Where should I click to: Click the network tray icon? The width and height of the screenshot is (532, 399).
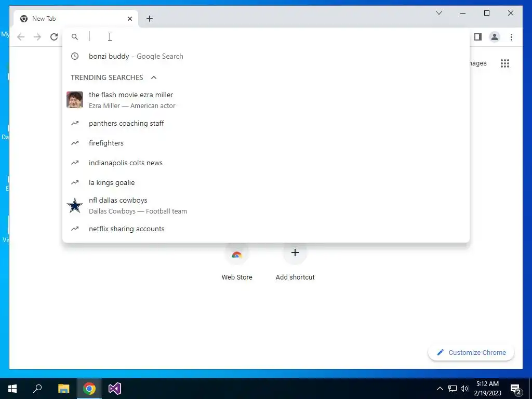tap(453, 389)
